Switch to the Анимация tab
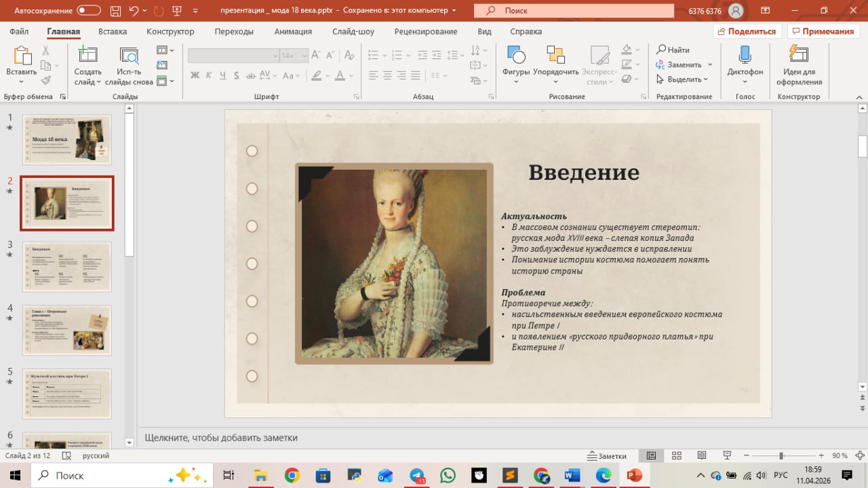 pyautogui.click(x=293, y=31)
